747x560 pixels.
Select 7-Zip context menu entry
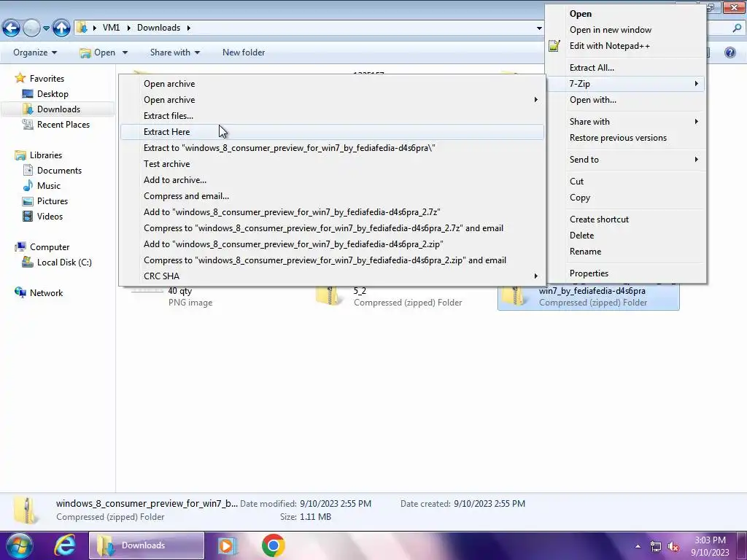click(625, 84)
